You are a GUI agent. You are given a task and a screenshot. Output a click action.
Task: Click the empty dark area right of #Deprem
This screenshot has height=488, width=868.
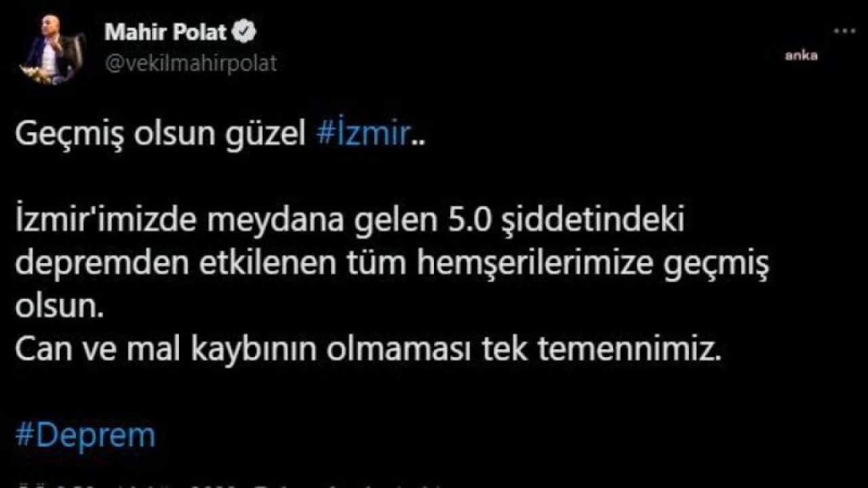coord(509,436)
